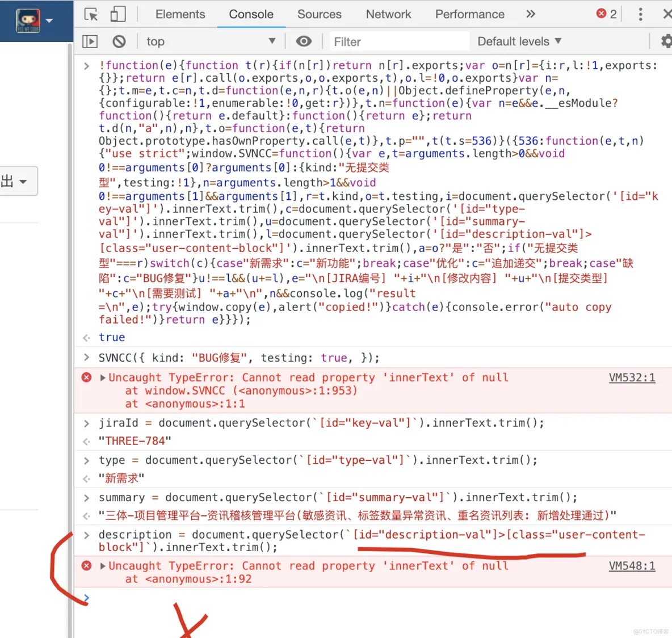Screen dimensions: 672x638
Task: Select the inspect element cursor tool
Action: 91,14
